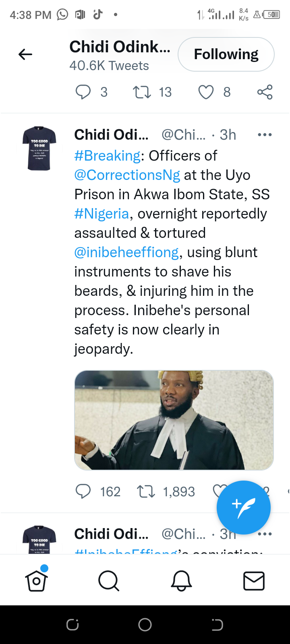Viewport: 290px width, 644px height.
Task: Reply to tweet with 3 comments
Action: coord(83,92)
